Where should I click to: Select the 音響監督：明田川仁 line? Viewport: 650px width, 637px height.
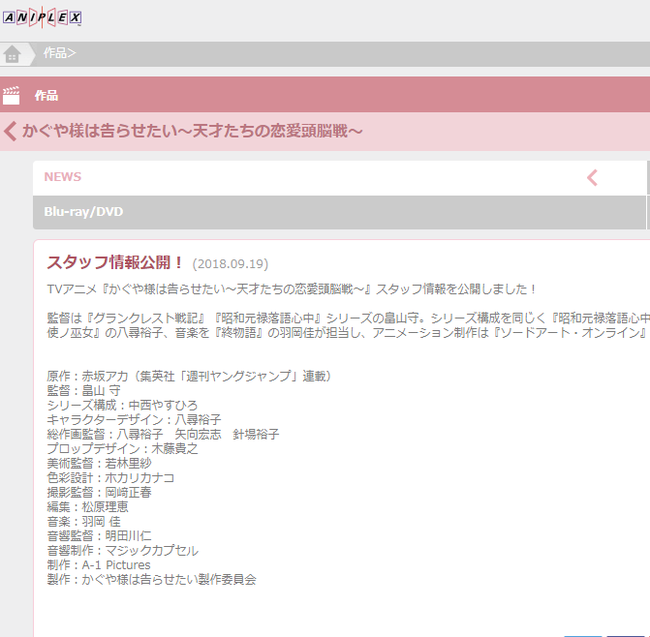(99, 536)
